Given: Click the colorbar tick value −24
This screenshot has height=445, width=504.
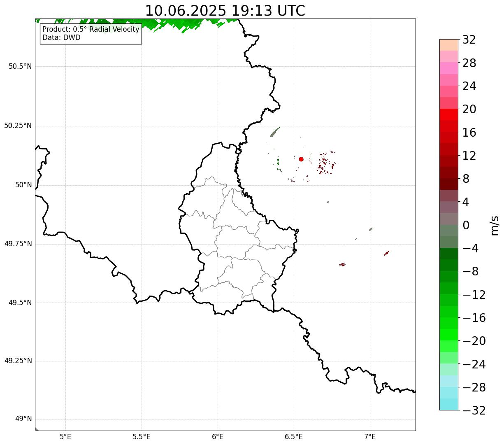Looking at the screenshot, I should [x=474, y=364].
